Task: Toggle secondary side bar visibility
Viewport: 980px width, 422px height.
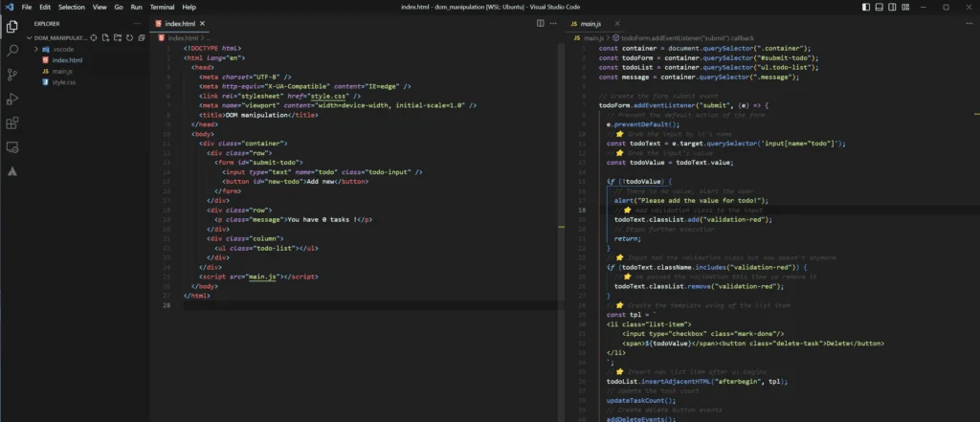Action: 893,7
